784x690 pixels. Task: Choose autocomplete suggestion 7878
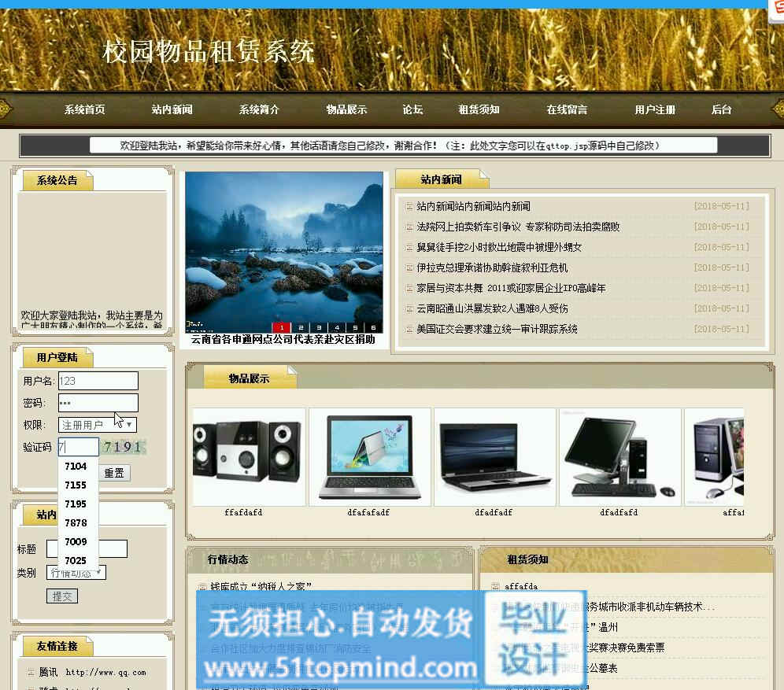[x=76, y=523]
